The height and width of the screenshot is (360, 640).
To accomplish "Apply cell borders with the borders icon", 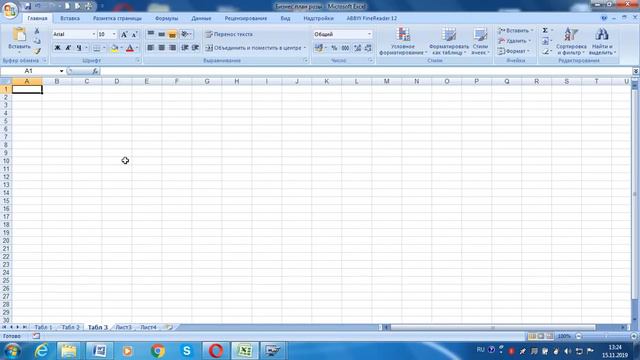I will pos(97,48).
